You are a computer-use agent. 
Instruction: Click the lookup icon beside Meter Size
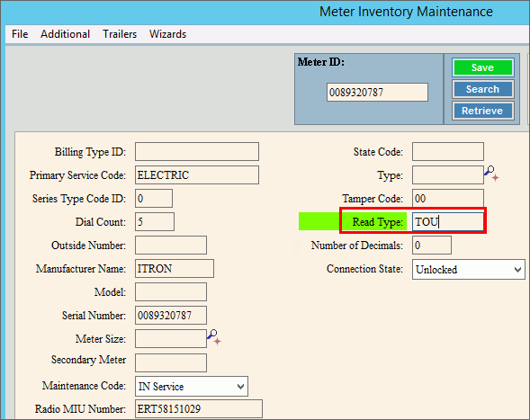pyautogui.click(x=214, y=337)
